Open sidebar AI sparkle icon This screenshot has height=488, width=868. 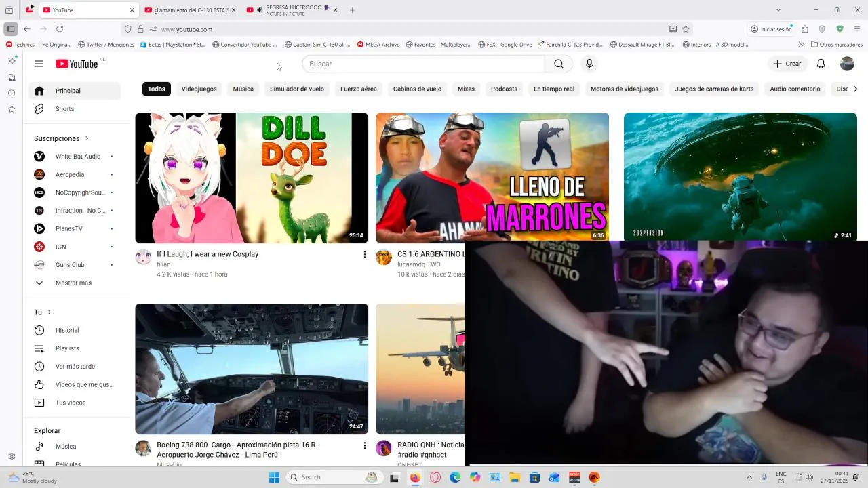[12, 61]
